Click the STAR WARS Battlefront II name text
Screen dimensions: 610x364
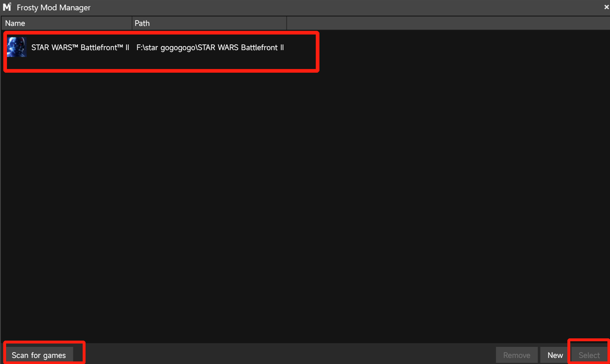(80, 47)
